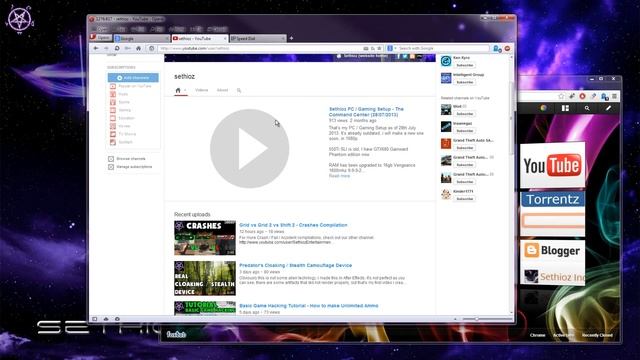Open the Opera menu button
Viewport: 640px width, 360px height.
pyautogui.click(x=100, y=38)
